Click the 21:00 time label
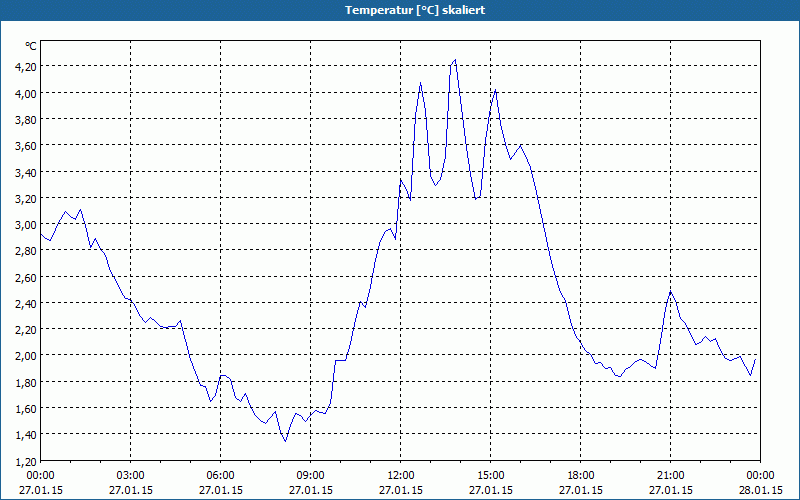Screen dimensions: 800x500 point(670,476)
